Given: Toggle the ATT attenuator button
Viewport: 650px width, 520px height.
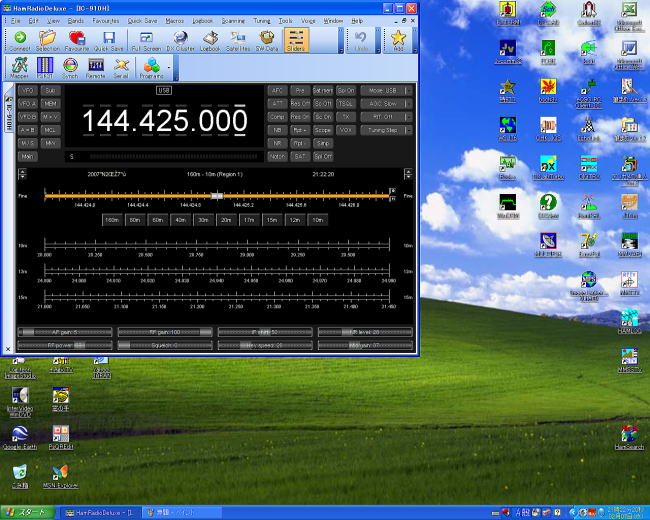Looking at the screenshot, I should (x=277, y=104).
